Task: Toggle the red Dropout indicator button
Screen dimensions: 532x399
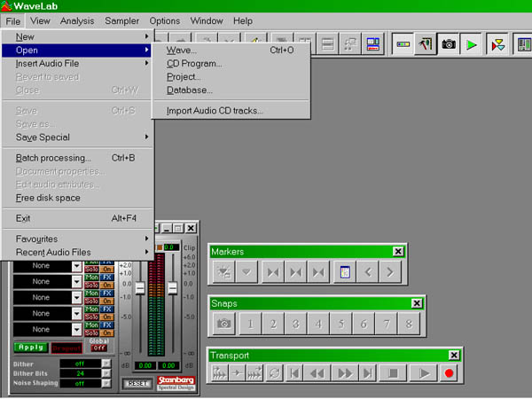Action: (x=66, y=348)
